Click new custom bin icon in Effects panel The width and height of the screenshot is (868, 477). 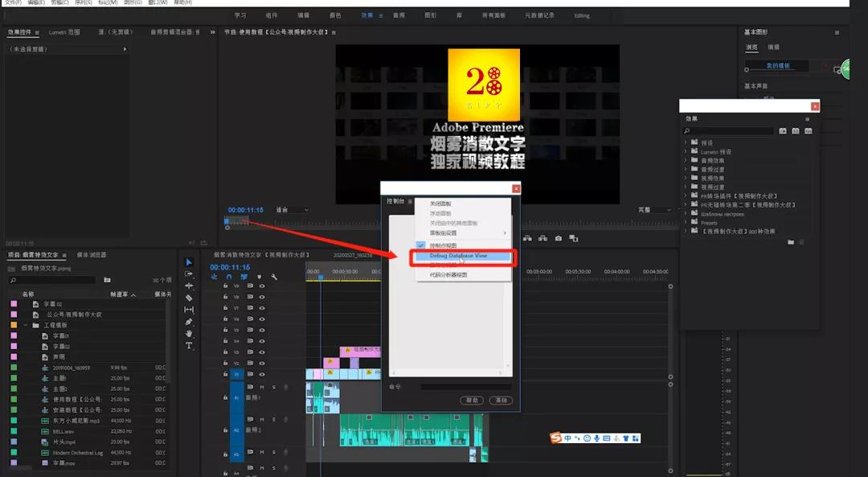[791, 242]
